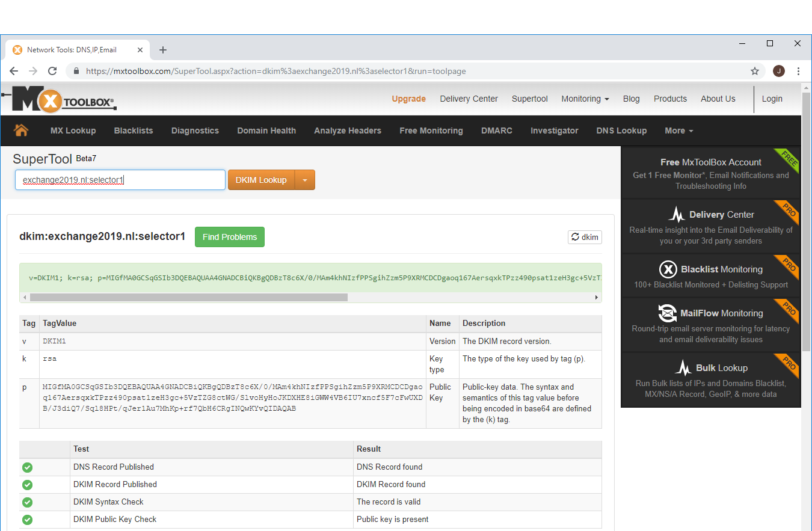Open the DKIM Lookup dropdown arrow
Viewport: 812px width, 531px height.
(305, 179)
